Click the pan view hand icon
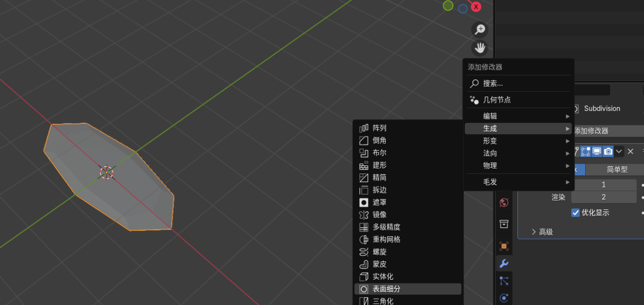644x305 pixels. (x=480, y=48)
